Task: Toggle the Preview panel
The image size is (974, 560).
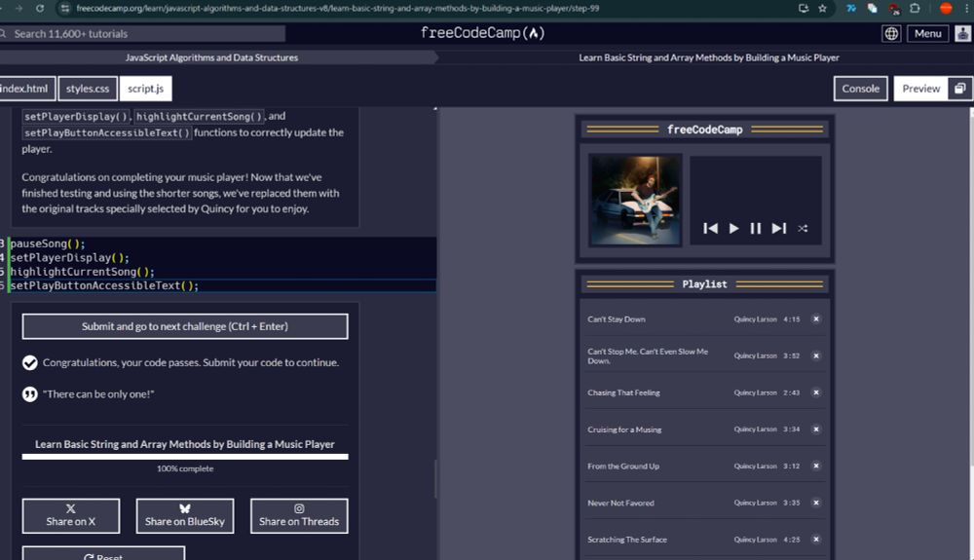Action: 921,89
